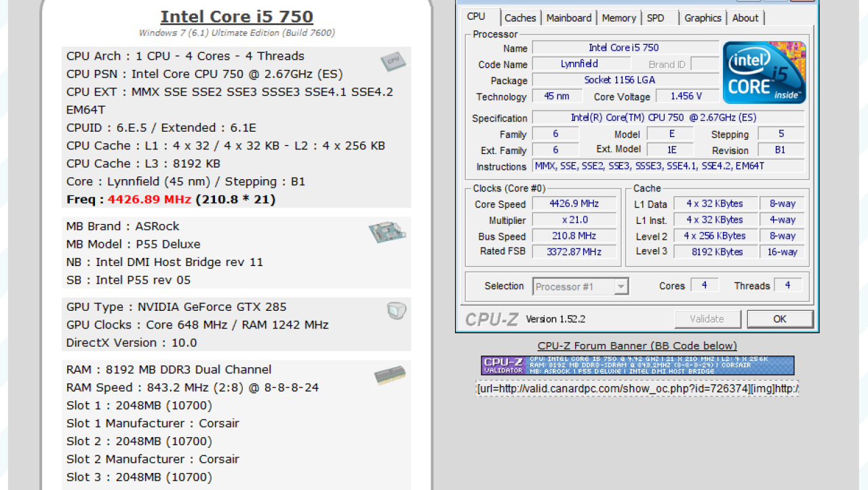Open the Mainboard tab
This screenshot has width=868, height=490.
pos(569,18)
